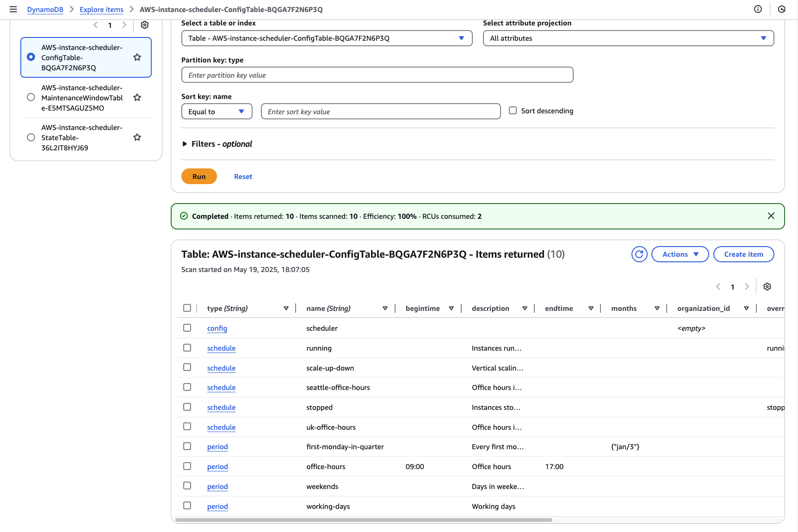Click the <empty> organization_id cell
The width and height of the screenshot is (798, 532).
[x=691, y=328]
